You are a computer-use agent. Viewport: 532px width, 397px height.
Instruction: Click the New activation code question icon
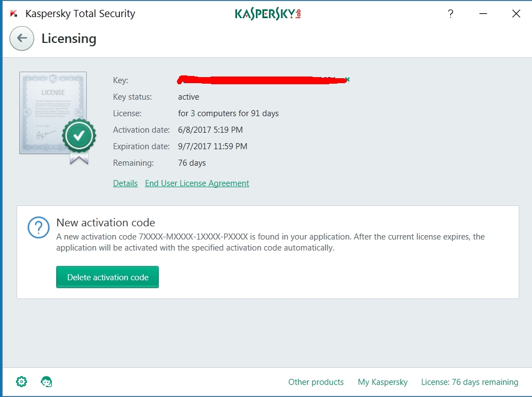(39, 227)
